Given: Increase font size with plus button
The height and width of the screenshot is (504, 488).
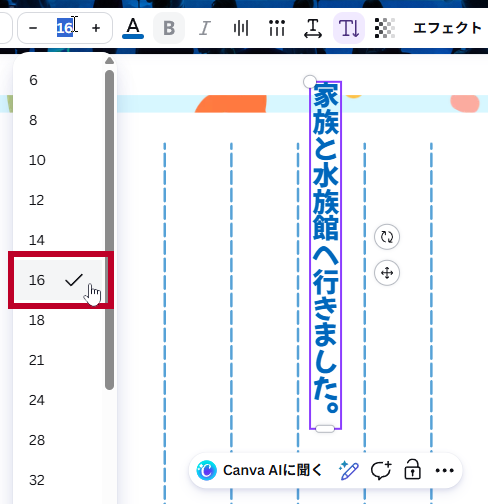Looking at the screenshot, I should 96,28.
